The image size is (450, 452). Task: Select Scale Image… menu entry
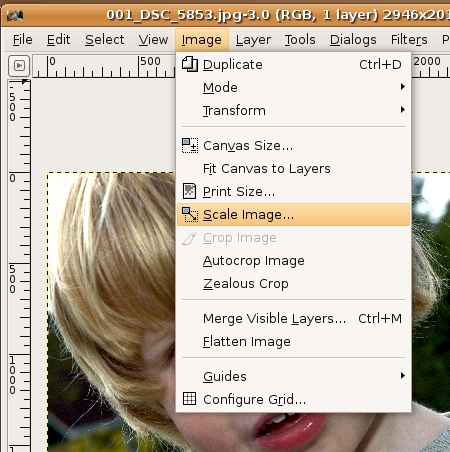pos(294,215)
